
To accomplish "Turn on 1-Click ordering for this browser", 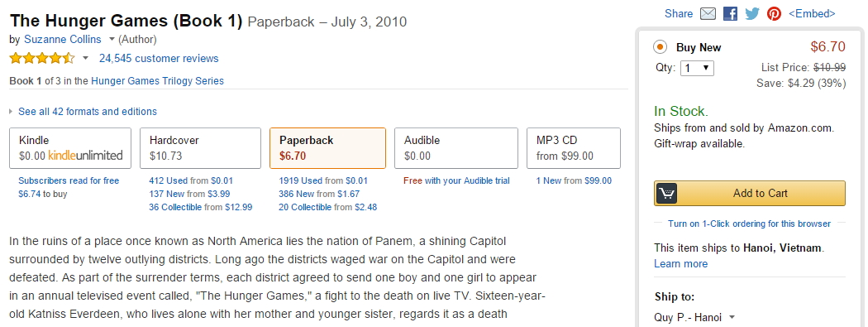I will click(749, 224).
